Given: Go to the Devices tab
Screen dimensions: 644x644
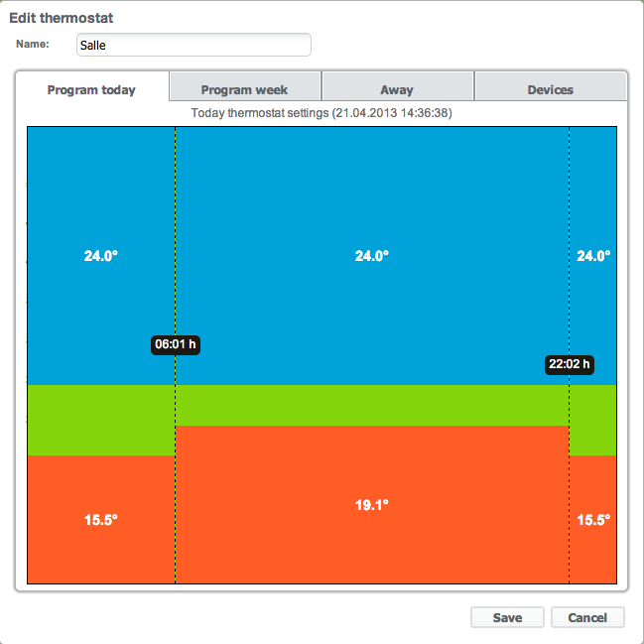Looking at the screenshot, I should coord(550,89).
